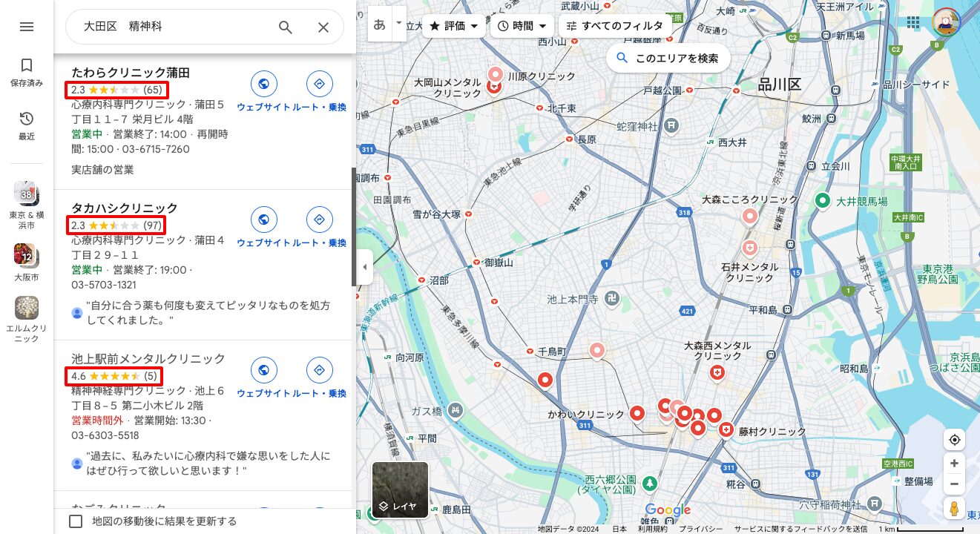Click the 大岡山メンタルクリニック map pin
The height and width of the screenshot is (534, 980).
point(495,88)
